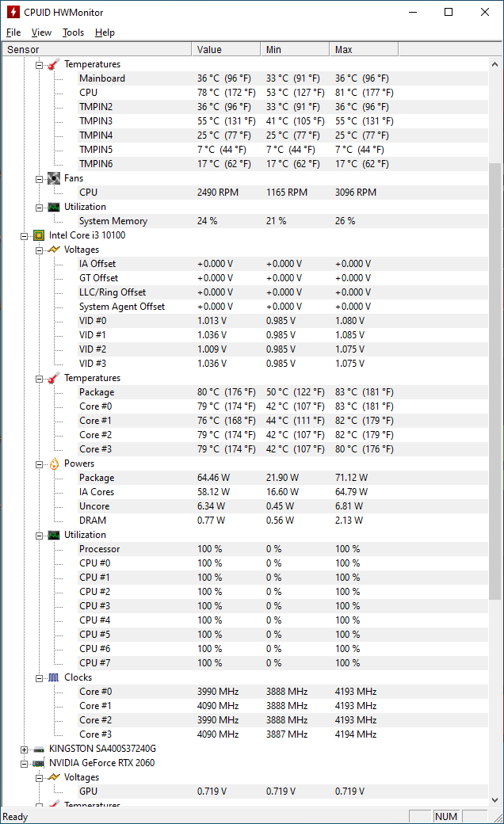Collapse the Clocks section
504x824 pixels.
pos(39,677)
